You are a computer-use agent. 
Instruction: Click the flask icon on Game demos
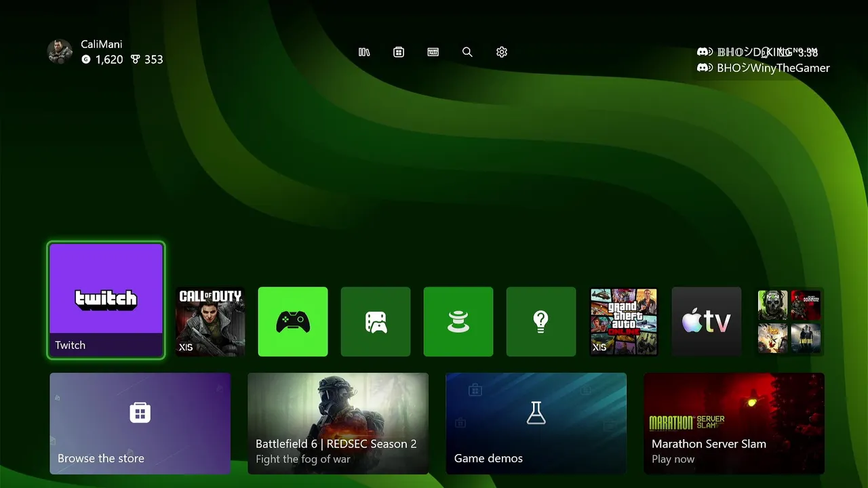536,412
